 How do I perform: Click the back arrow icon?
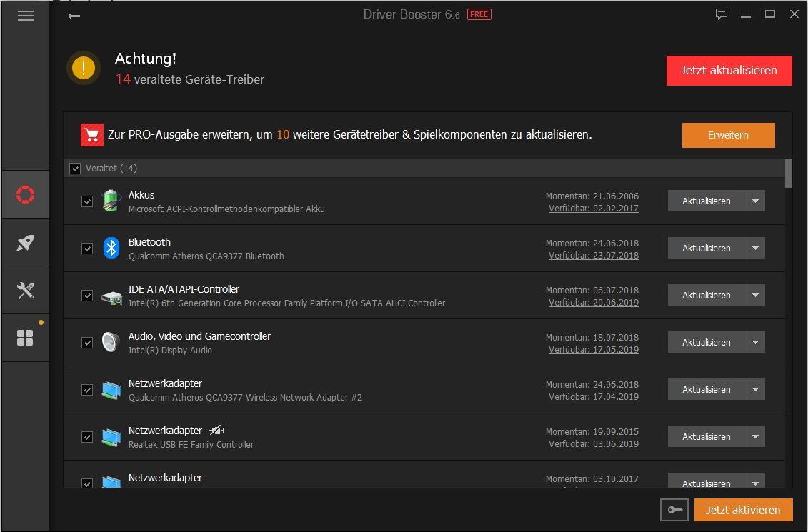74,16
